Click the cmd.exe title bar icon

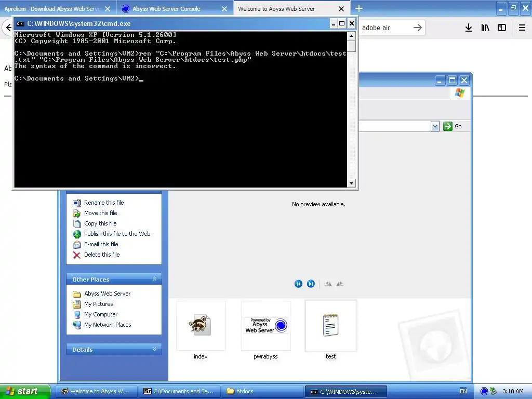point(20,23)
